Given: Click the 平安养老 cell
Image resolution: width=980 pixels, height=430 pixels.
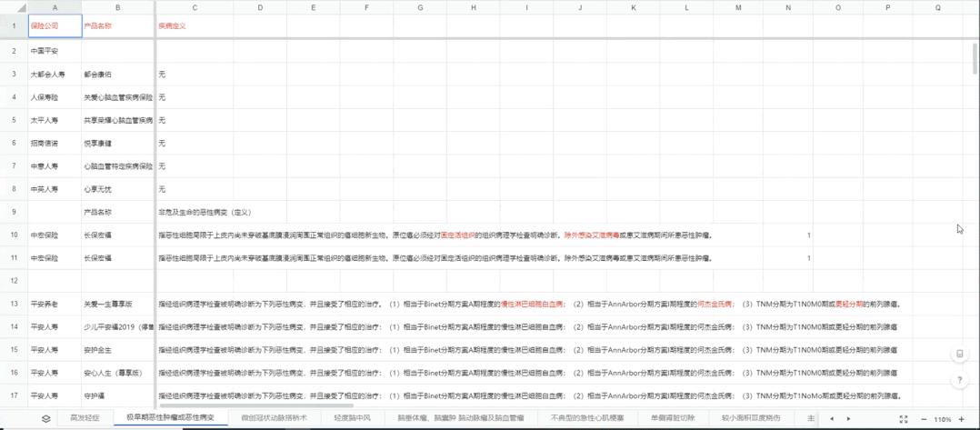Looking at the screenshot, I should [55, 305].
